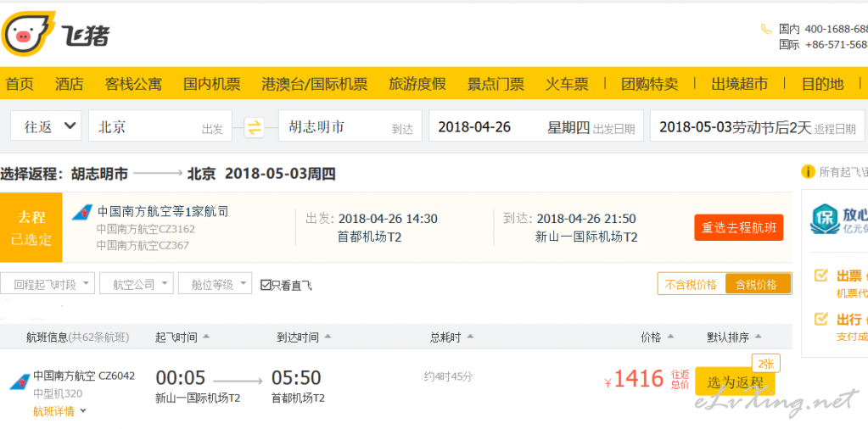Click arrival time 05:50
This screenshot has height=429, width=868.
click(296, 378)
